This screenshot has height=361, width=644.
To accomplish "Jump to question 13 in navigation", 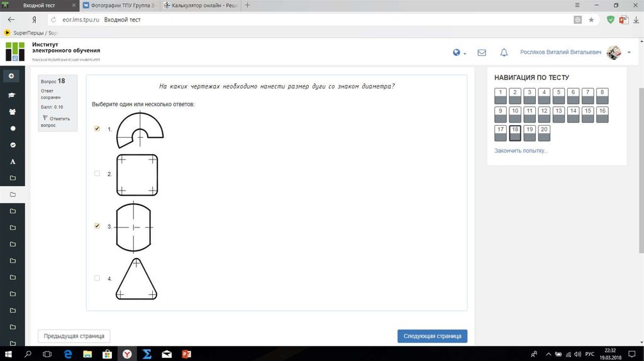I will pyautogui.click(x=558, y=114).
